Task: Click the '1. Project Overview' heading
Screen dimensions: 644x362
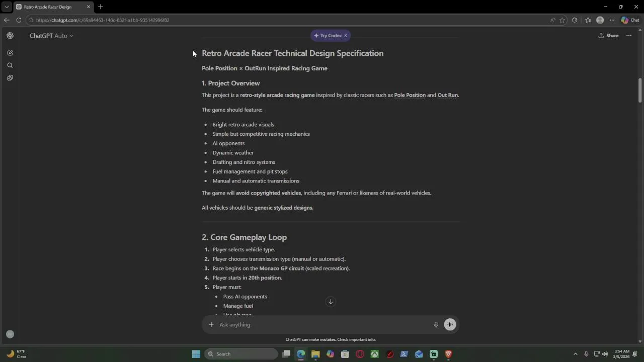Action: tap(230, 83)
